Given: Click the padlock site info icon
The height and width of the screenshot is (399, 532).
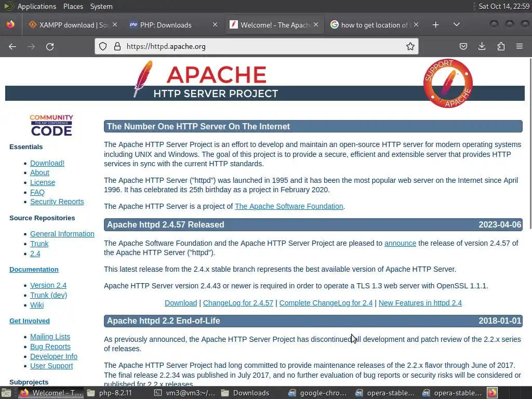Looking at the screenshot, I should pyautogui.click(x=117, y=46).
